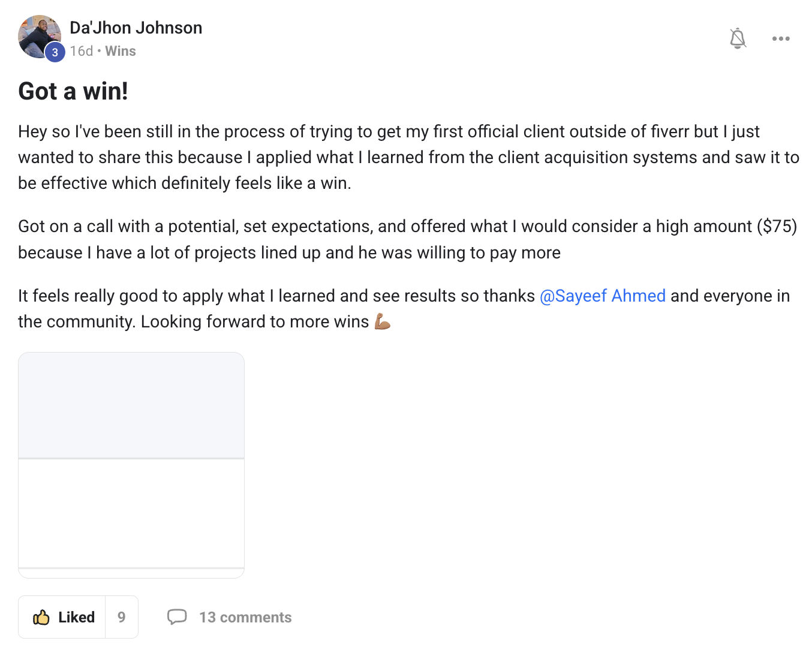The width and height of the screenshot is (812, 650).
Task: Open the 13 comments link
Action: coord(245,617)
